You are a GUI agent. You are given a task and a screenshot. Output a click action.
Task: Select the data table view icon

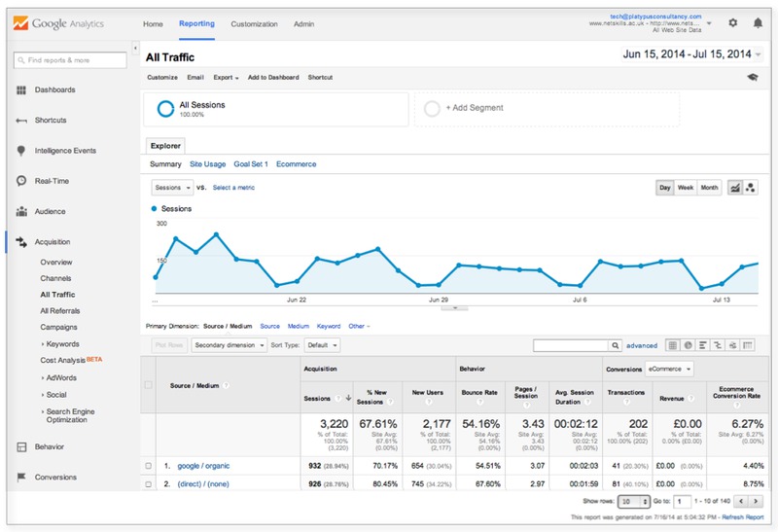click(672, 345)
